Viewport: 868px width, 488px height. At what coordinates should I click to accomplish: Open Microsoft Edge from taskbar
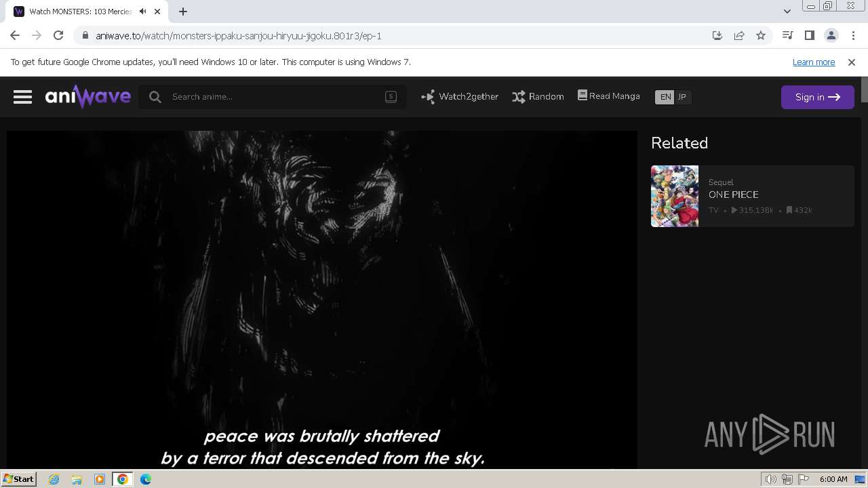pos(146,479)
